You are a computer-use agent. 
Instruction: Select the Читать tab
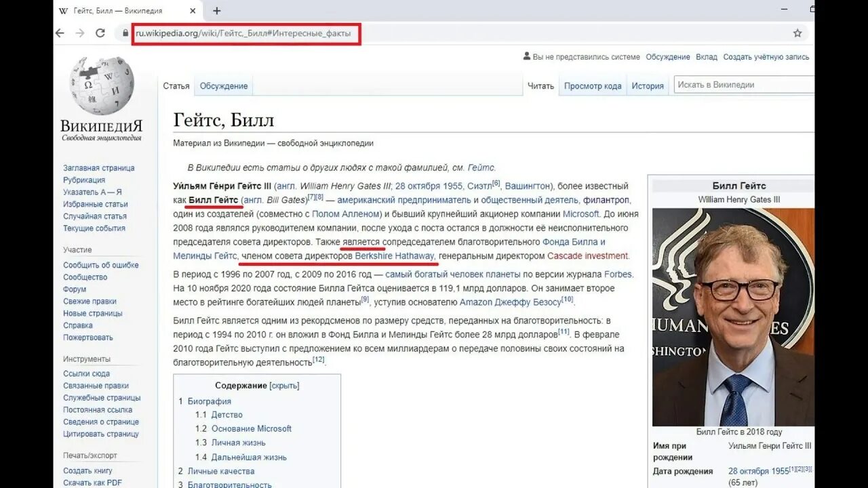[540, 86]
